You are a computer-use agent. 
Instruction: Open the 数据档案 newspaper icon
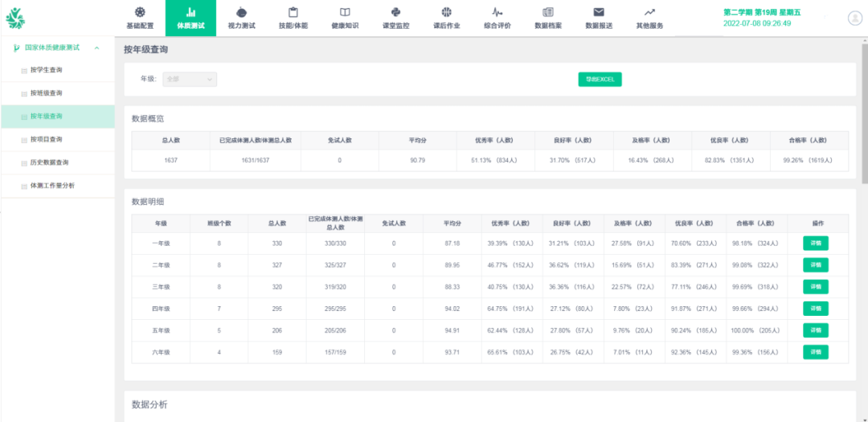(x=548, y=12)
